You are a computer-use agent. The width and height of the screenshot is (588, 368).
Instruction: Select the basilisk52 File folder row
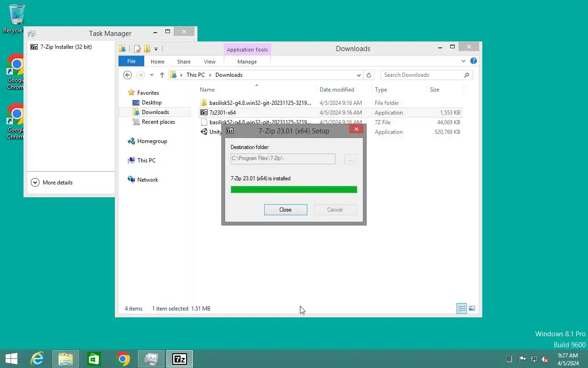pos(330,103)
